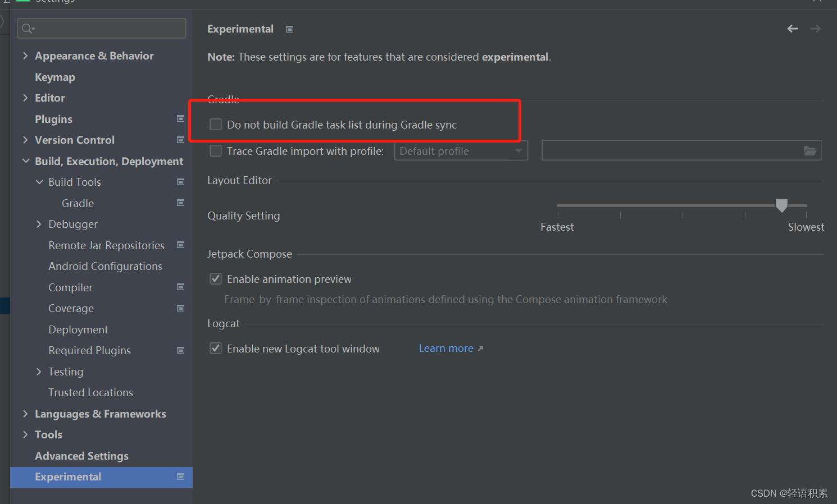Click the project-level icon beside Required Plugins
The image size is (837, 504).
[x=181, y=350]
